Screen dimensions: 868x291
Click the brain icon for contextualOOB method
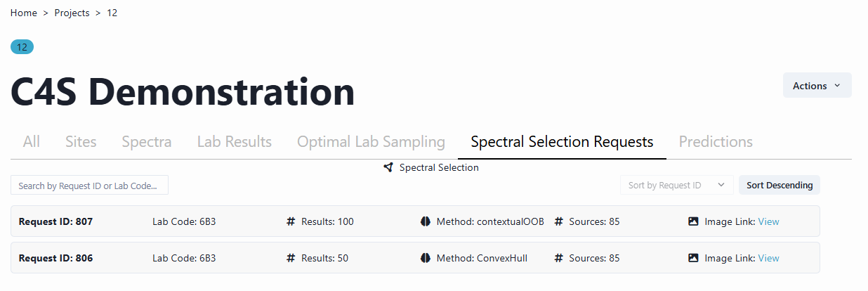click(x=425, y=221)
